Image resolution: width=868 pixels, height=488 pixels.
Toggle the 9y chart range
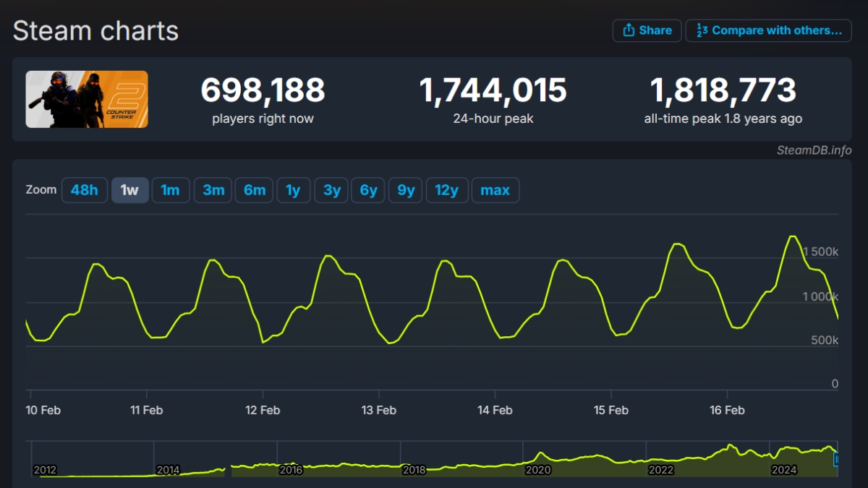point(405,189)
